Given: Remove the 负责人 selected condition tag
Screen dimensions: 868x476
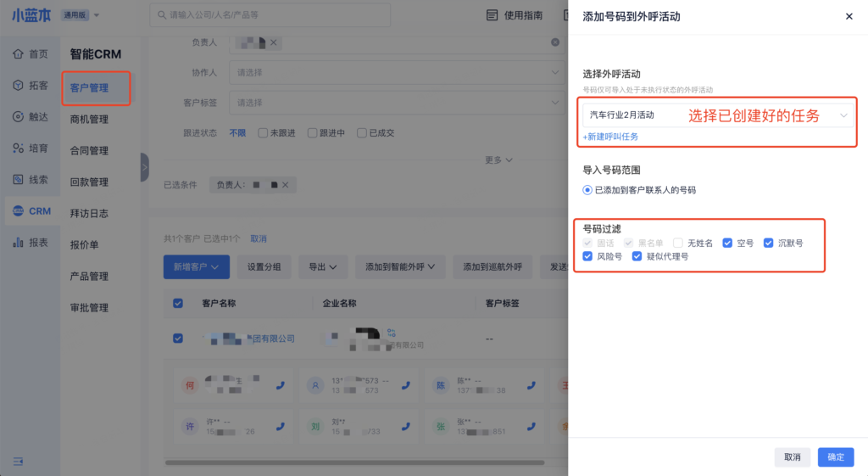Looking at the screenshot, I should 285,185.
